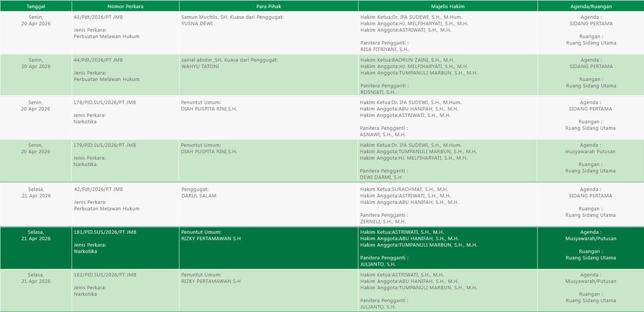Image resolution: width=644 pixels, height=312 pixels.
Task: Open case 179/PID.SUS/2026/PT JMB
Action: [x=105, y=145]
